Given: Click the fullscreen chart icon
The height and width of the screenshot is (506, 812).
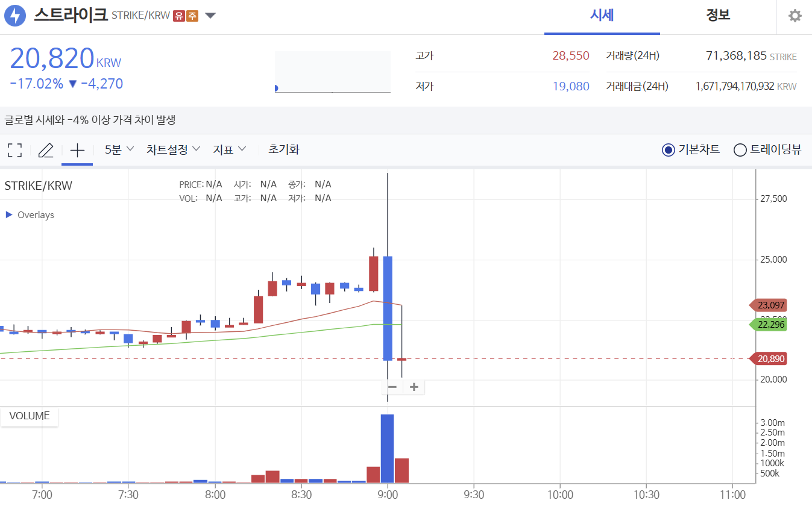Looking at the screenshot, I should point(15,150).
